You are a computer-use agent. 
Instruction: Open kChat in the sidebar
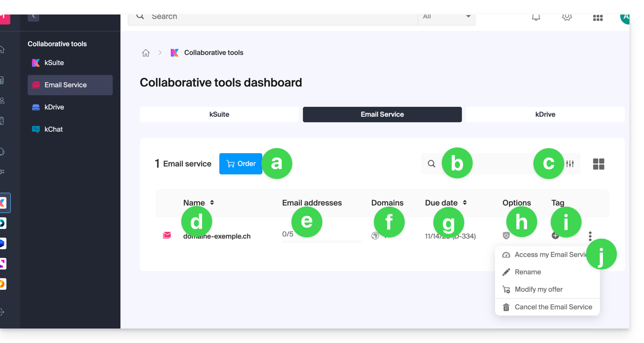54,129
